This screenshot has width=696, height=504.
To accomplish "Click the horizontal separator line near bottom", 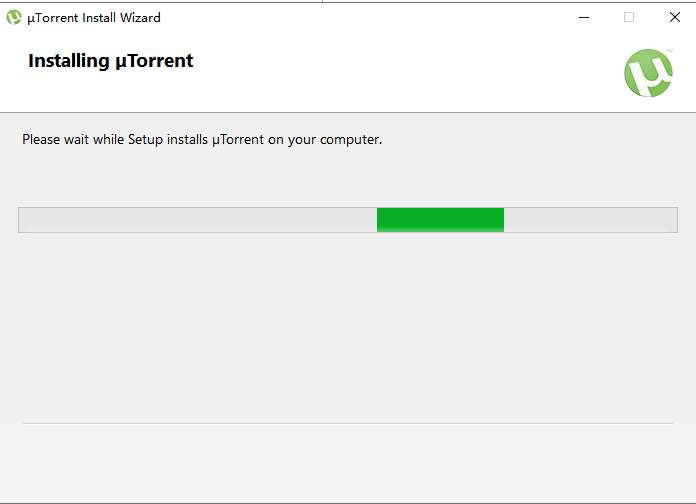I will coord(347,423).
